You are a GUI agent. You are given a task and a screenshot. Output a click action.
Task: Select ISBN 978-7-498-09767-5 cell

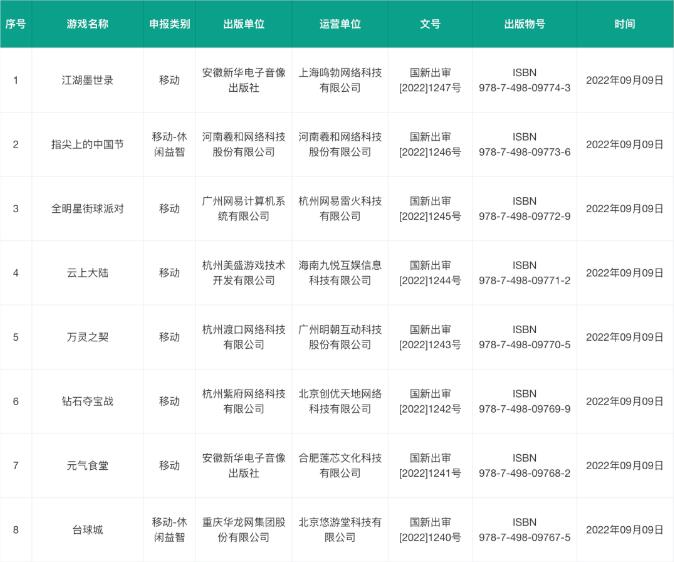tap(526, 529)
